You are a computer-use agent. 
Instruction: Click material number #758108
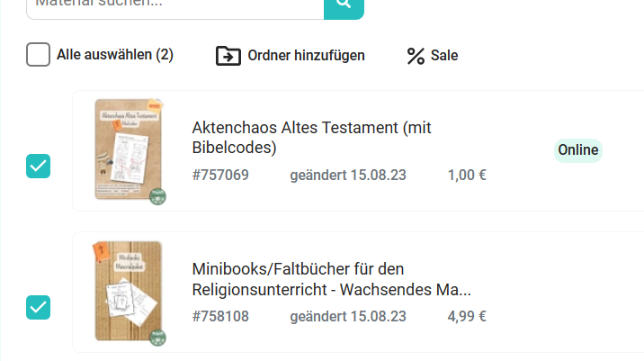pos(220,316)
